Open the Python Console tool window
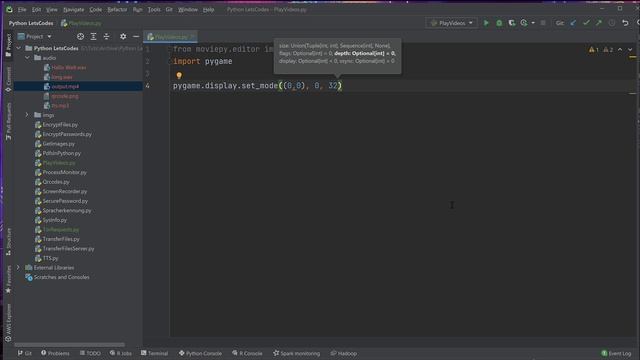The height and width of the screenshot is (360, 640). pyautogui.click(x=200, y=353)
